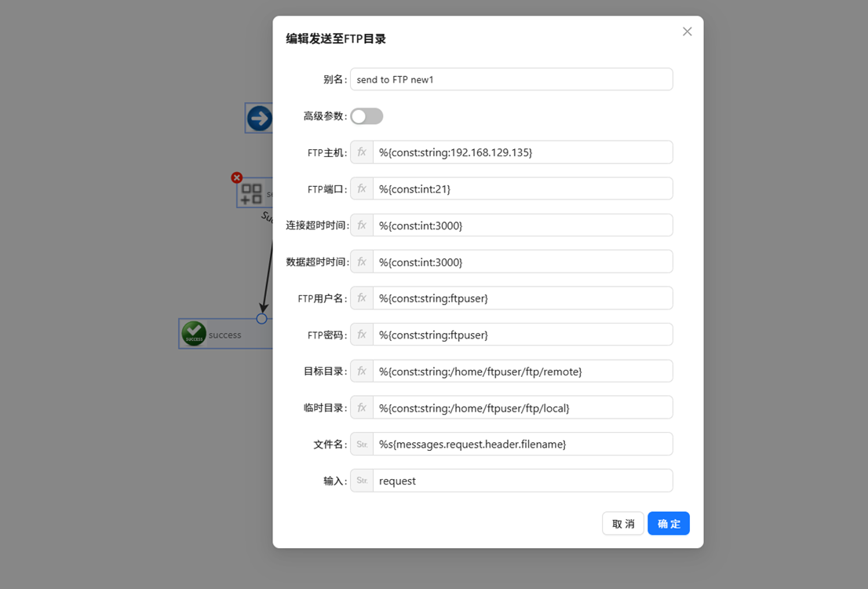The height and width of the screenshot is (589, 868).
Task: Focus the 别名 input with send to FTP new1
Action: [x=511, y=79]
